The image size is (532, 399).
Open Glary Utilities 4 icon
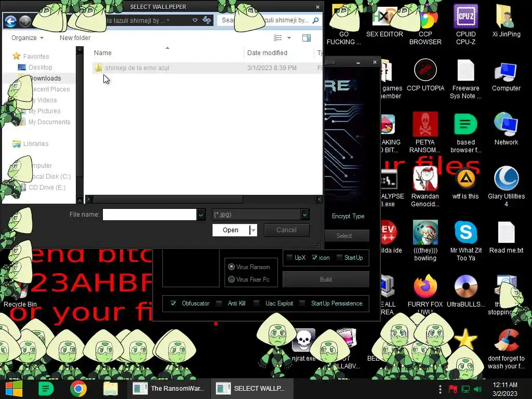(506, 187)
